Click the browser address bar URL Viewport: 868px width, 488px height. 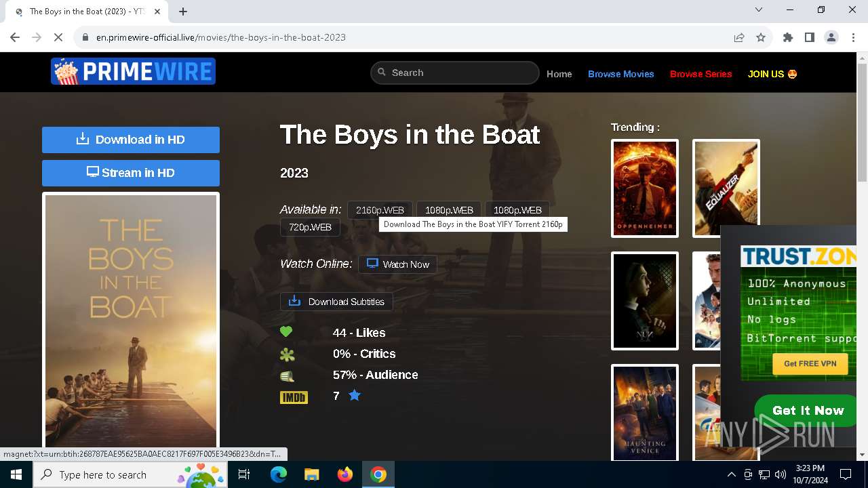(221, 37)
